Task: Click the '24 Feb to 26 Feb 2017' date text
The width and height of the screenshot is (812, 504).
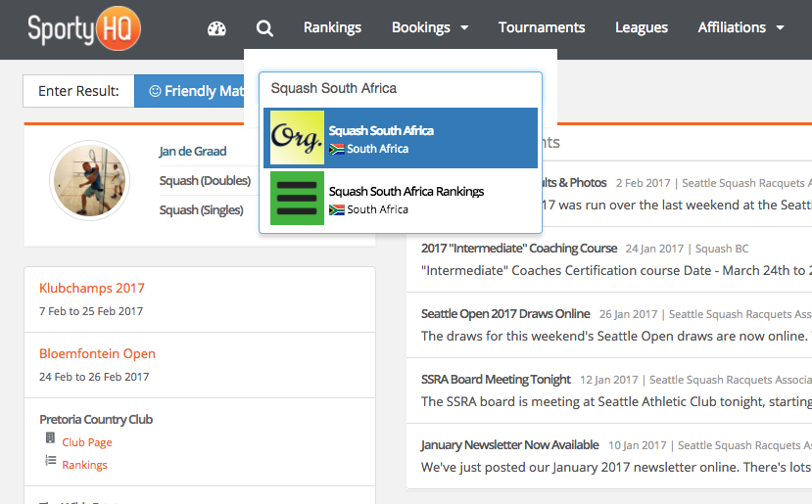Action: (x=94, y=377)
